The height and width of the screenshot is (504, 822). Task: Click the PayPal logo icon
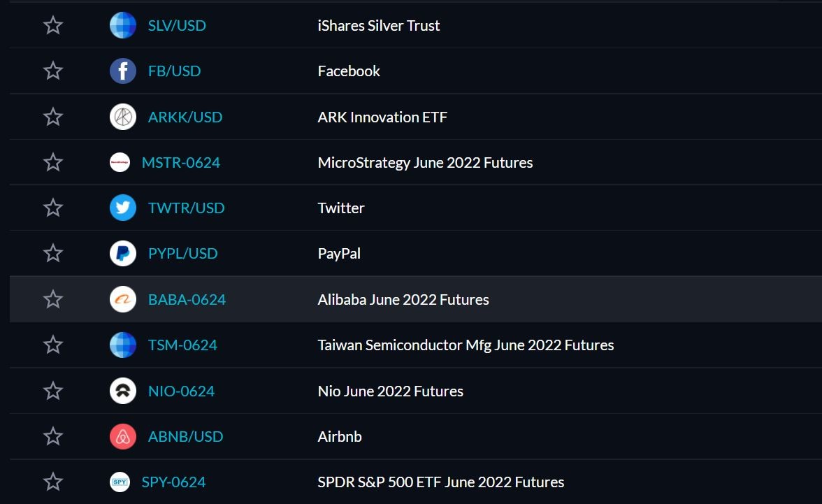(x=123, y=253)
